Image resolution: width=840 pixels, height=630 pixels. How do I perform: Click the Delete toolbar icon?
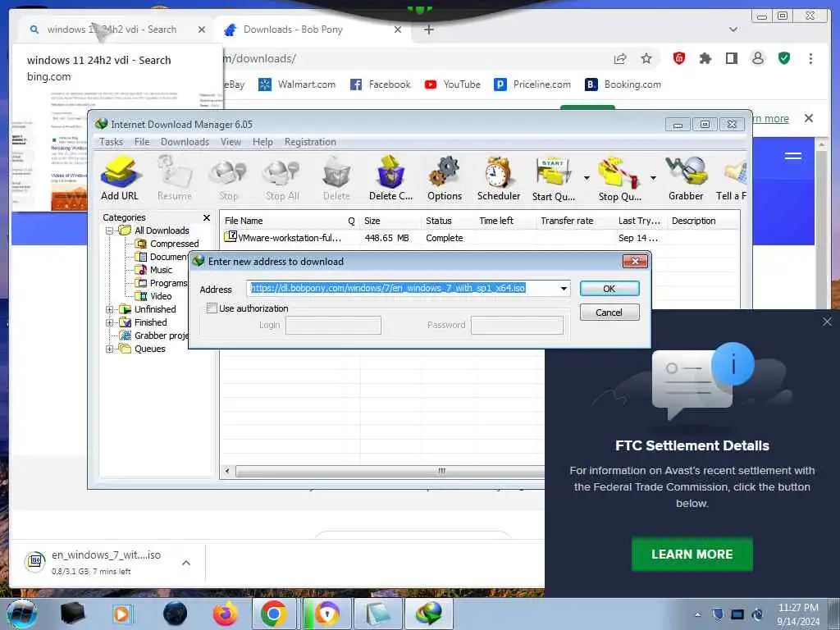[336, 178]
